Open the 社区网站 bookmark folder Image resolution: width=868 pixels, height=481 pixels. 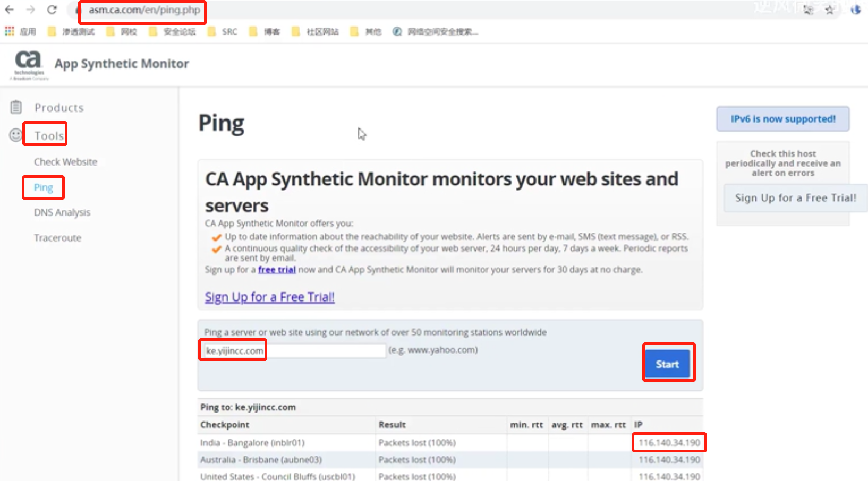[316, 31]
